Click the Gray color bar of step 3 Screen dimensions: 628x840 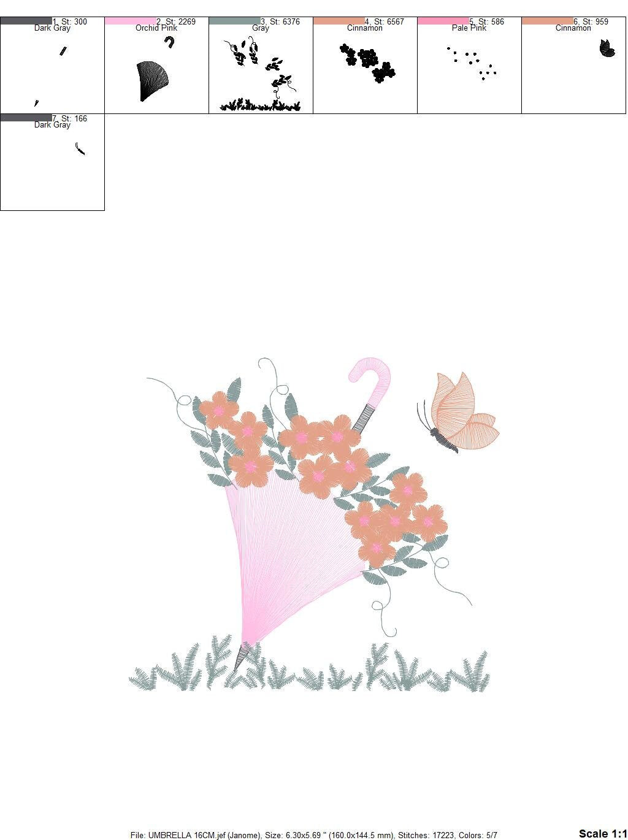click(233, 20)
